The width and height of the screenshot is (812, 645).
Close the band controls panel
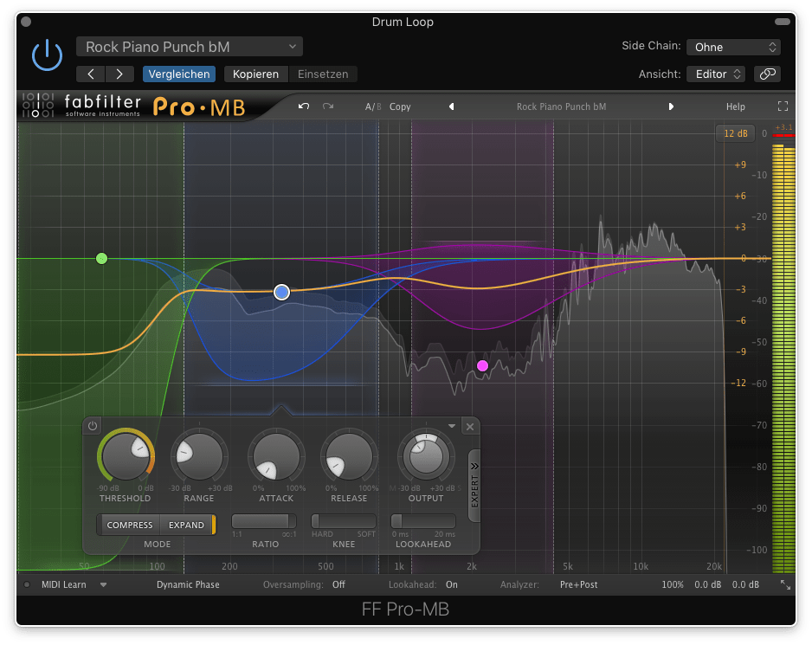[x=470, y=427]
